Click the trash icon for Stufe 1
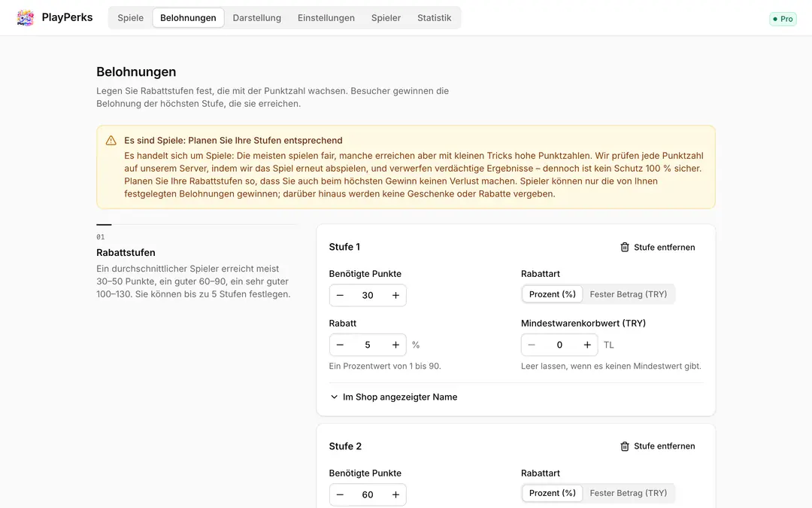This screenshot has height=508, width=812. coord(625,248)
